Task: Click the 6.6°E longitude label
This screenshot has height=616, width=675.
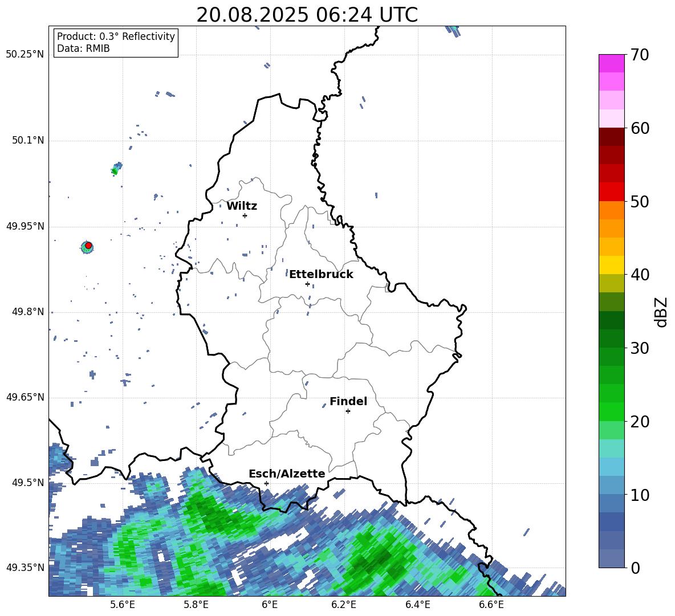Action: point(491,605)
